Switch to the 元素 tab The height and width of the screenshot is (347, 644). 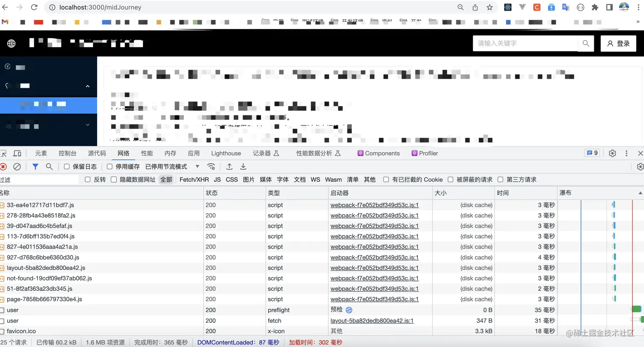click(x=41, y=153)
